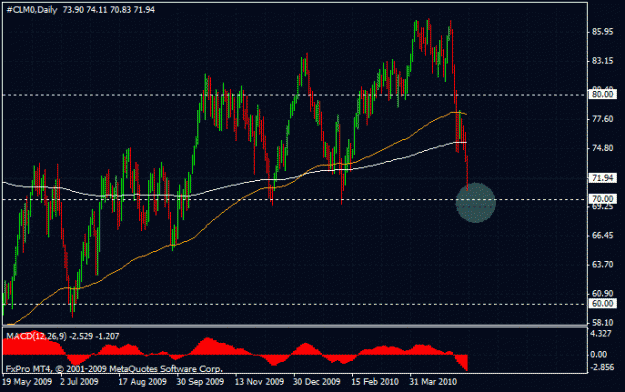This screenshot has width=625, height=392.
Task: Click the #CLM0,Daily chart title text
Action: point(32,10)
